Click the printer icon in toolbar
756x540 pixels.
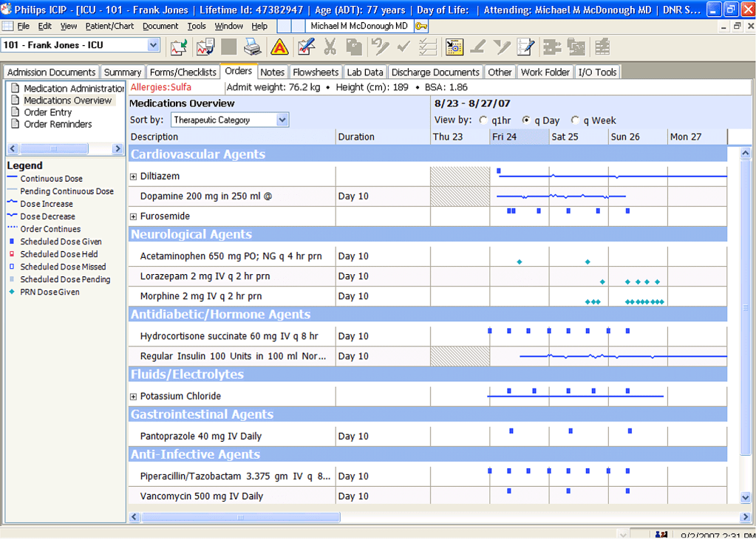coord(253,47)
